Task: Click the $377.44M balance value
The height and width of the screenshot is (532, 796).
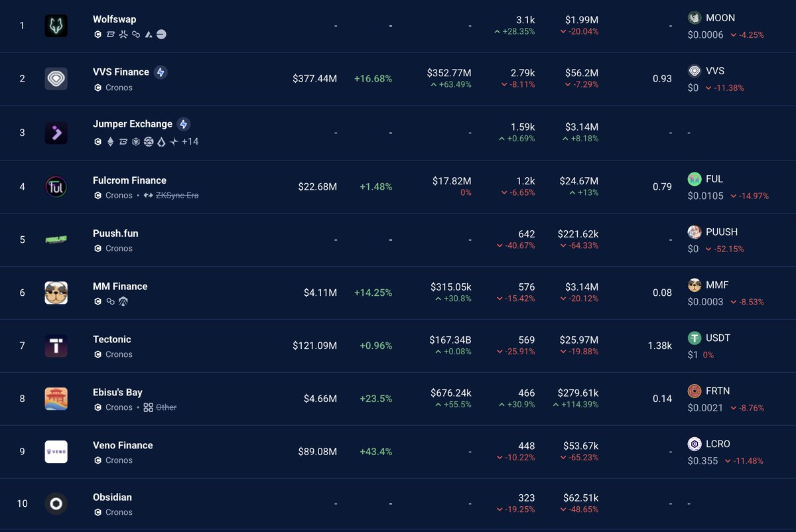Action: coord(314,79)
